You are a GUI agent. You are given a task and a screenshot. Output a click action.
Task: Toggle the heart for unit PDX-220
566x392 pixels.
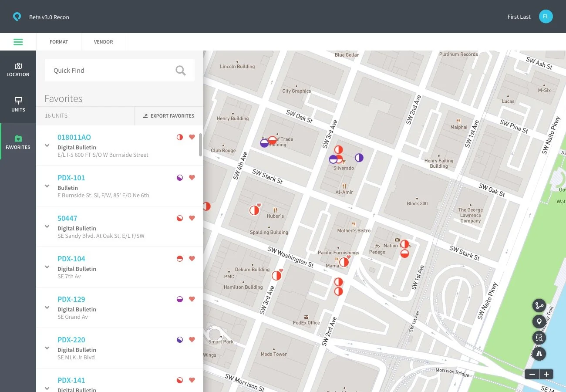[192, 340]
